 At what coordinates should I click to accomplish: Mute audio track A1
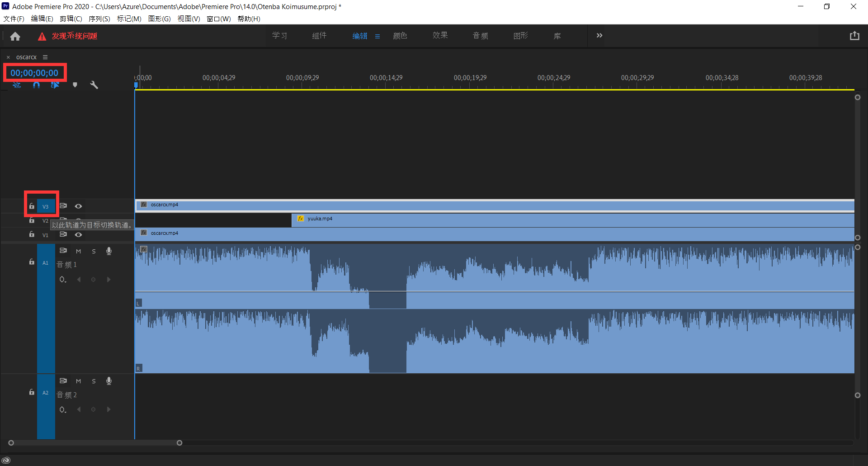point(78,251)
